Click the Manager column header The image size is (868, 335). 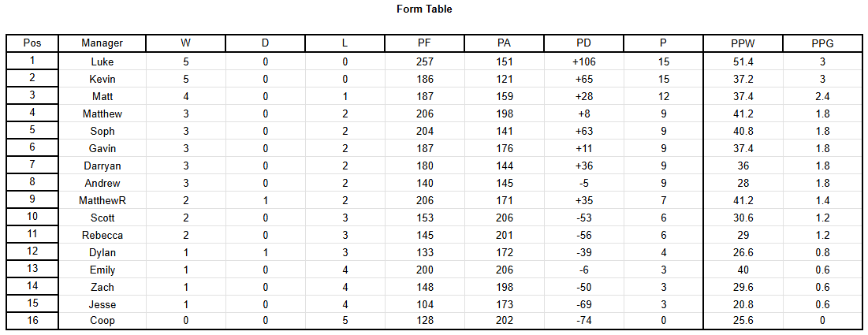point(102,43)
